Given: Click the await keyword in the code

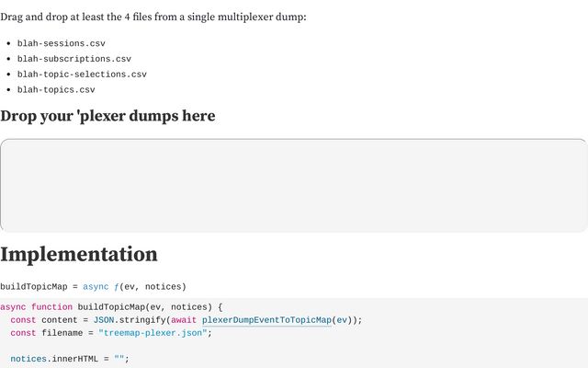Looking at the screenshot, I should [184, 320].
